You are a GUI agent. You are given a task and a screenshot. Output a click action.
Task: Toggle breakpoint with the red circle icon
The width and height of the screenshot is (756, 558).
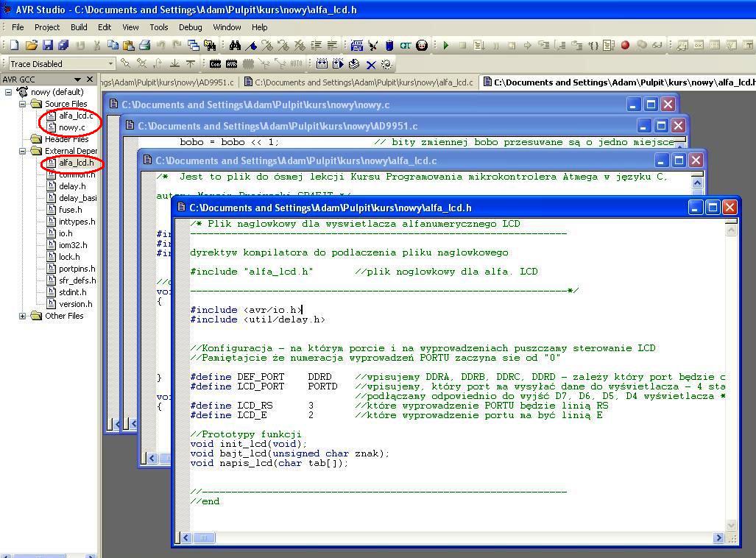[625, 46]
